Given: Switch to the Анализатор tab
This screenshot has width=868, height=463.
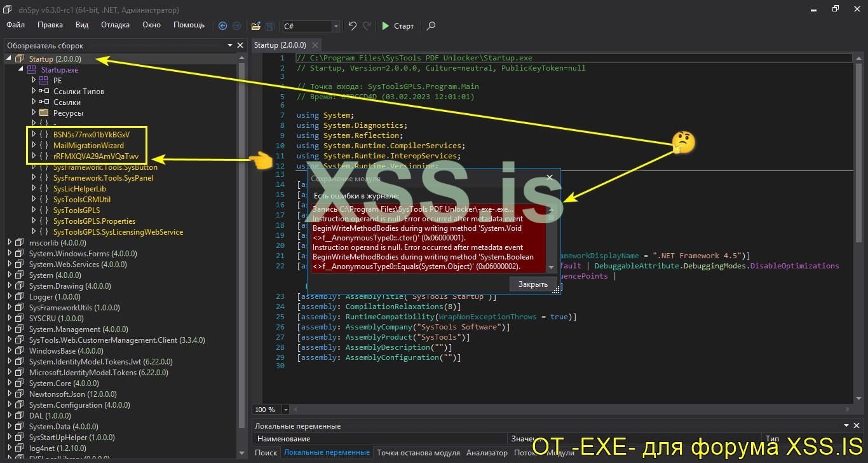Looking at the screenshot, I should (487, 453).
